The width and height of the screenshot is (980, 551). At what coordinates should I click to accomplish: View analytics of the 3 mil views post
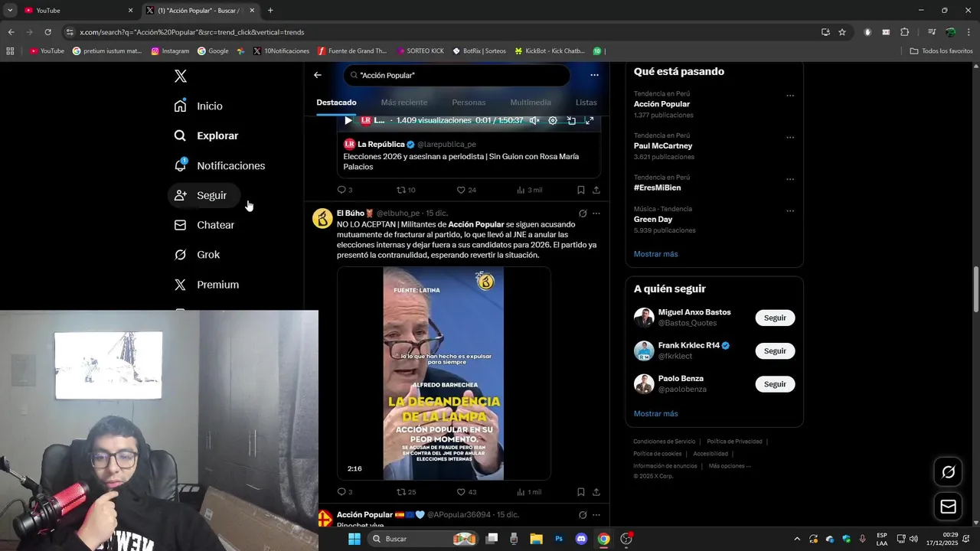pos(529,190)
